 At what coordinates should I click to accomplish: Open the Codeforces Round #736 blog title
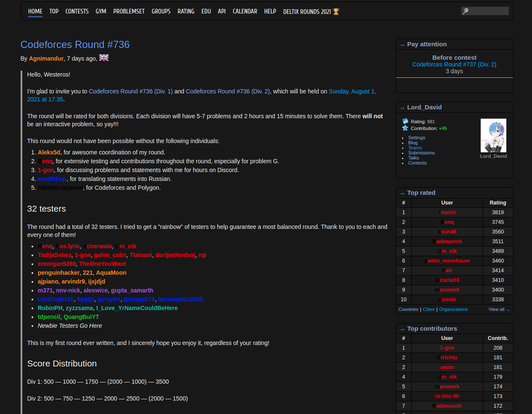75,45
